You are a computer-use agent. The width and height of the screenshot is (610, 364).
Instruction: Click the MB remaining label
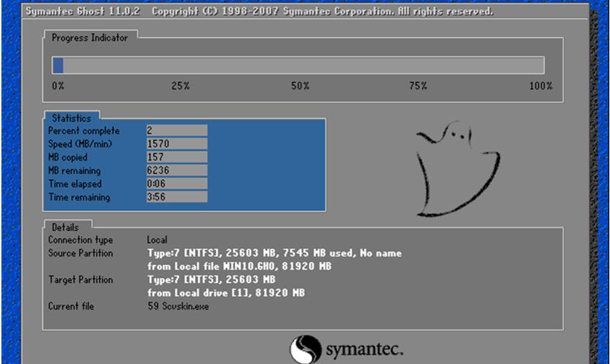pyautogui.click(x=74, y=171)
